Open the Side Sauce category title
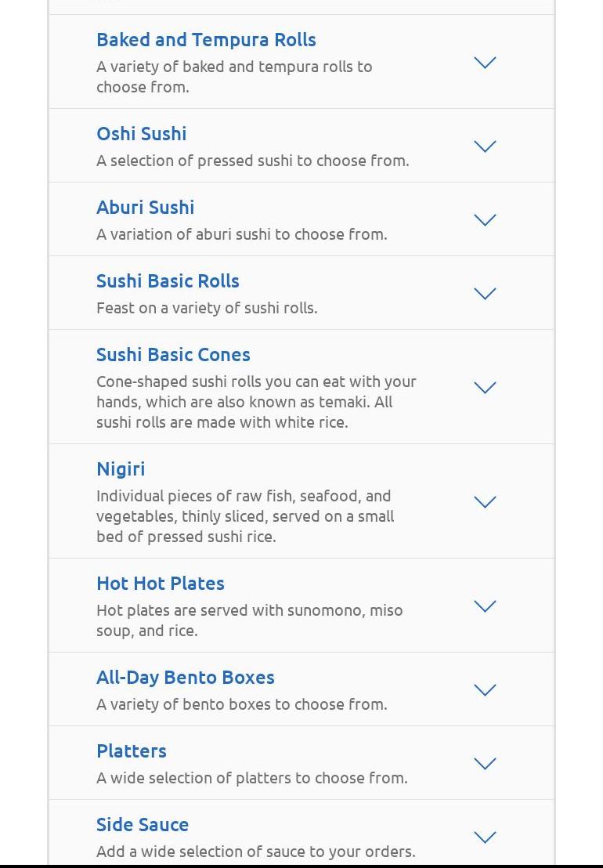The width and height of the screenshot is (603, 868). point(142,824)
